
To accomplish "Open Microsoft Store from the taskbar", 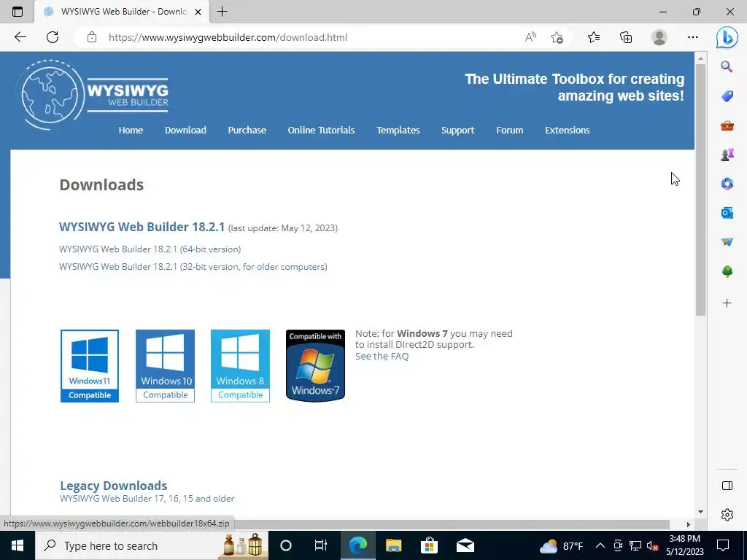I will [x=429, y=545].
